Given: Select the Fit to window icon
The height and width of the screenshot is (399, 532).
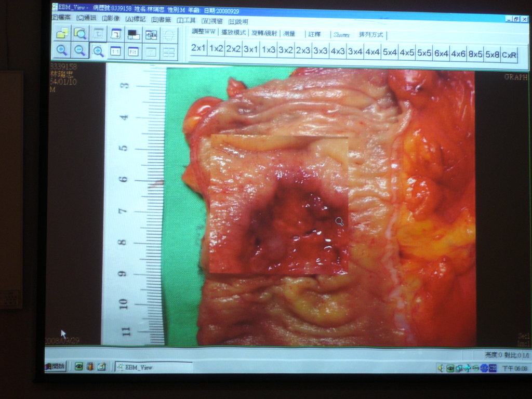Looking at the screenshot, I should 133,51.
